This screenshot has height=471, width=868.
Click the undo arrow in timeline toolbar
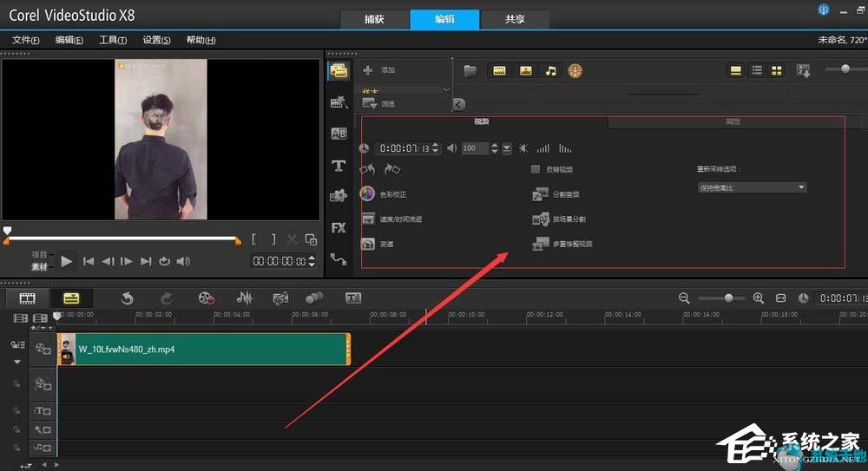coord(128,299)
